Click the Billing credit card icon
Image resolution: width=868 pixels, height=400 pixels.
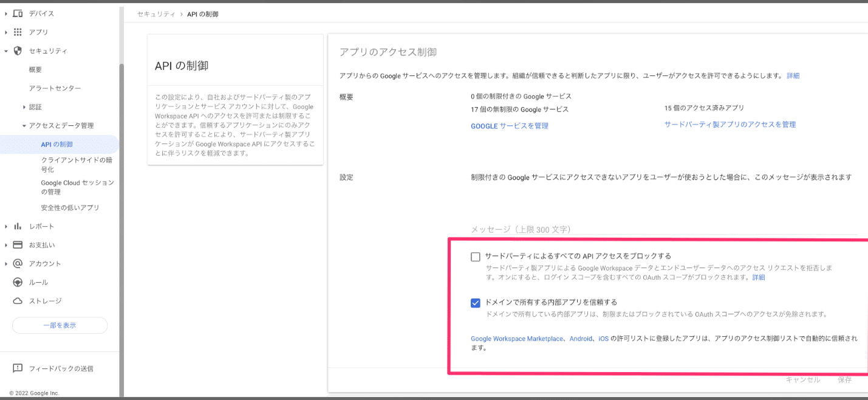pyautogui.click(x=18, y=245)
